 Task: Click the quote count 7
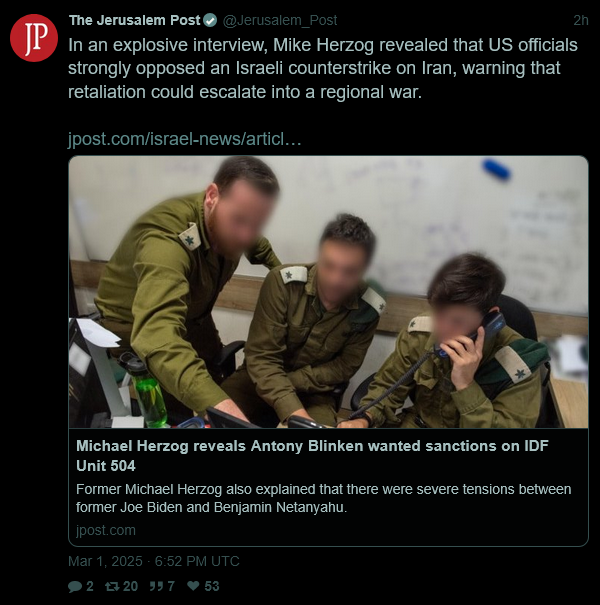[171, 586]
